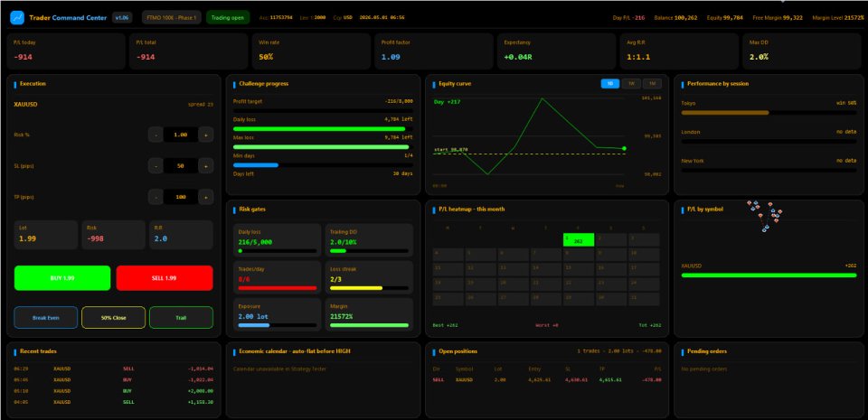Click the Best +262 heatmap summary
The height and width of the screenshot is (420, 868).
[444, 325]
